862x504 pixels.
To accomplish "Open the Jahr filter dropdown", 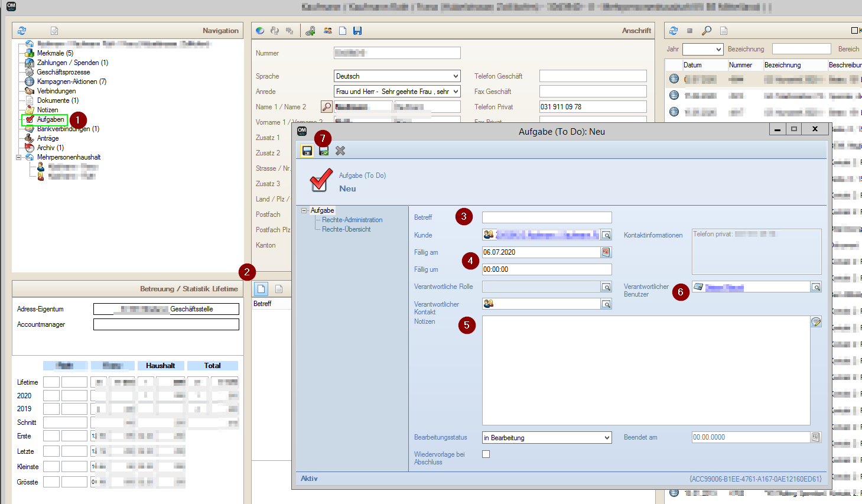I will point(718,50).
